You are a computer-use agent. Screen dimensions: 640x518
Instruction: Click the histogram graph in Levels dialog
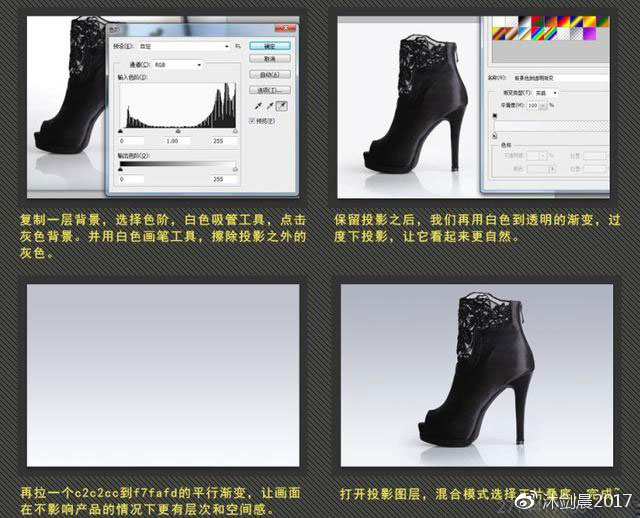(x=178, y=106)
